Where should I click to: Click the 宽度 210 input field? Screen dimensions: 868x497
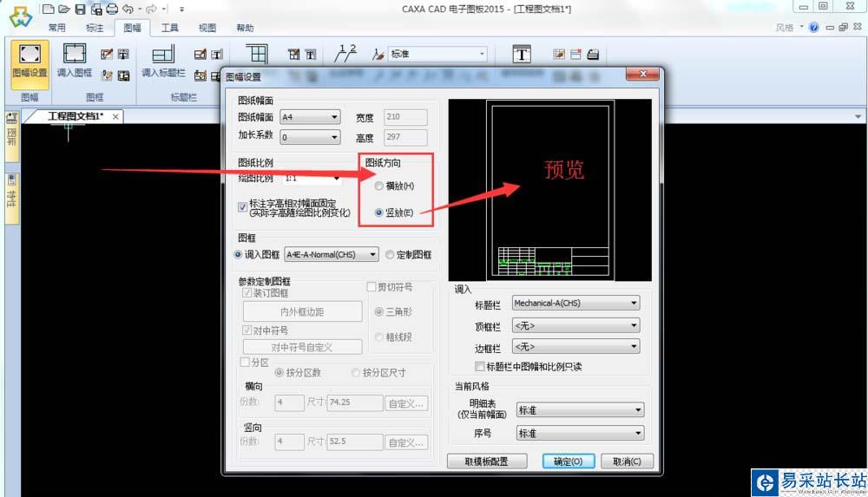coord(405,117)
